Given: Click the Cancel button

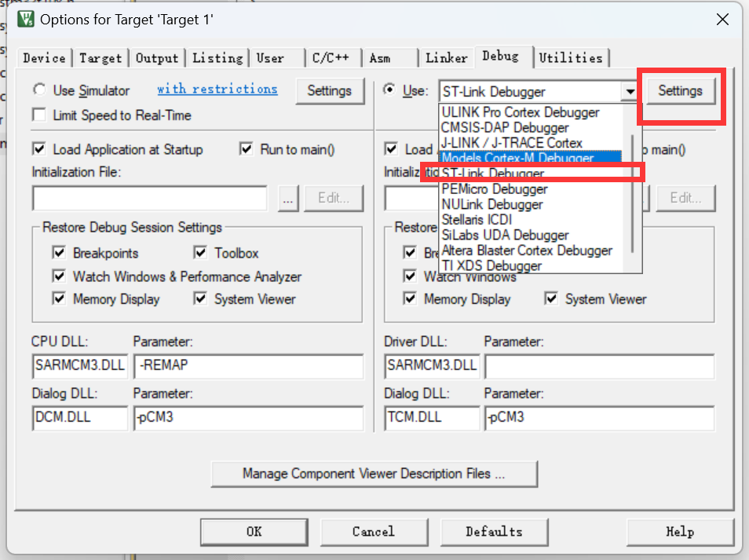Looking at the screenshot, I should (374, 532).
